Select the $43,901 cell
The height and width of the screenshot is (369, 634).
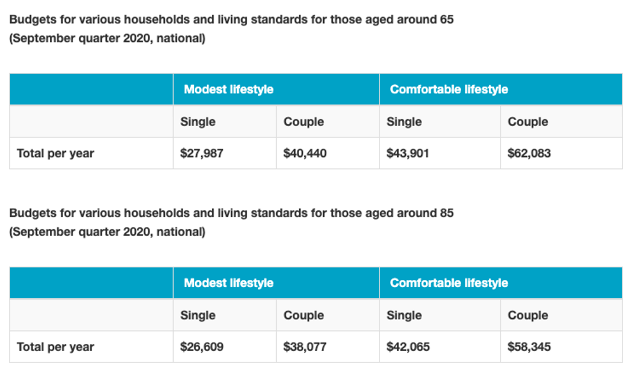440,153
